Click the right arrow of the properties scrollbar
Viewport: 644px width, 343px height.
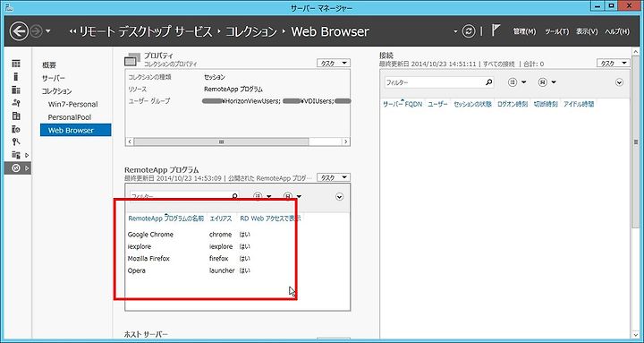tap(346, 141)
